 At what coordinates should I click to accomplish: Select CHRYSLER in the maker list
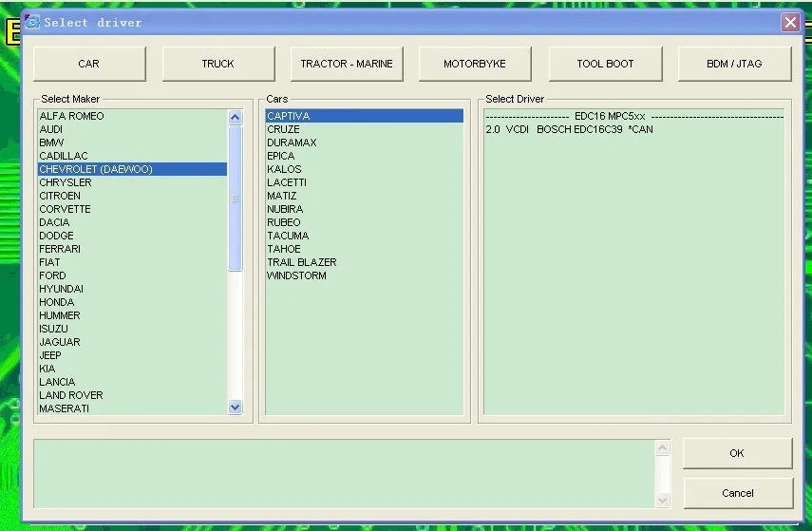pyautogui.click(x=132, y=183)
